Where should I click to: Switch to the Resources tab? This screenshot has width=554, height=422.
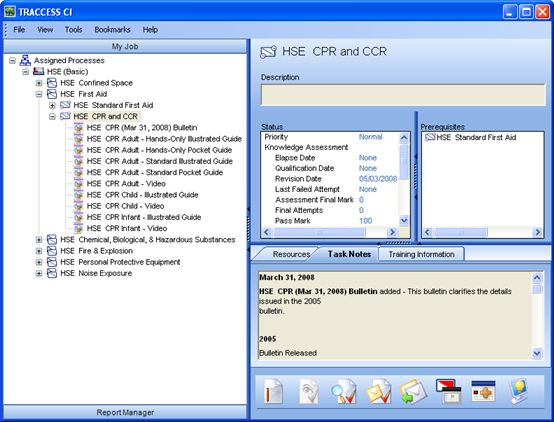(291, 254)
